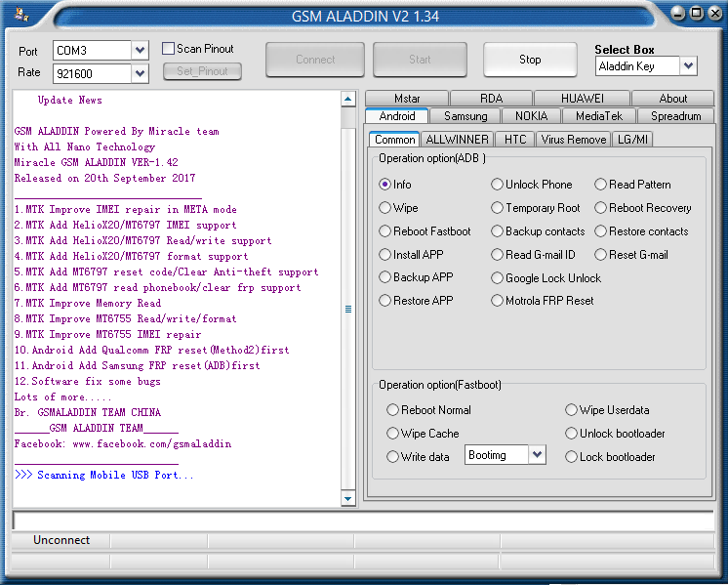Click the log scrollbar up arrow
The image size is (728, 585).
click(348, 99)
